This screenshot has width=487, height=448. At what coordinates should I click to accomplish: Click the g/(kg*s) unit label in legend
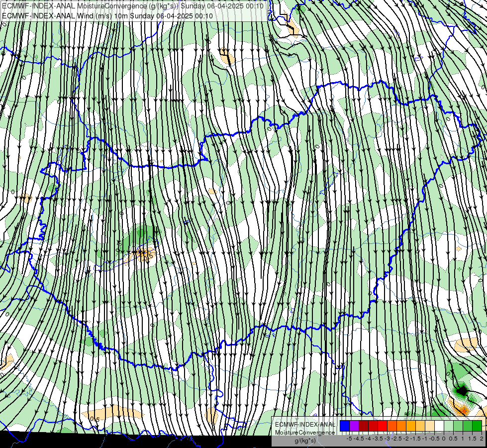click(305, 441)
